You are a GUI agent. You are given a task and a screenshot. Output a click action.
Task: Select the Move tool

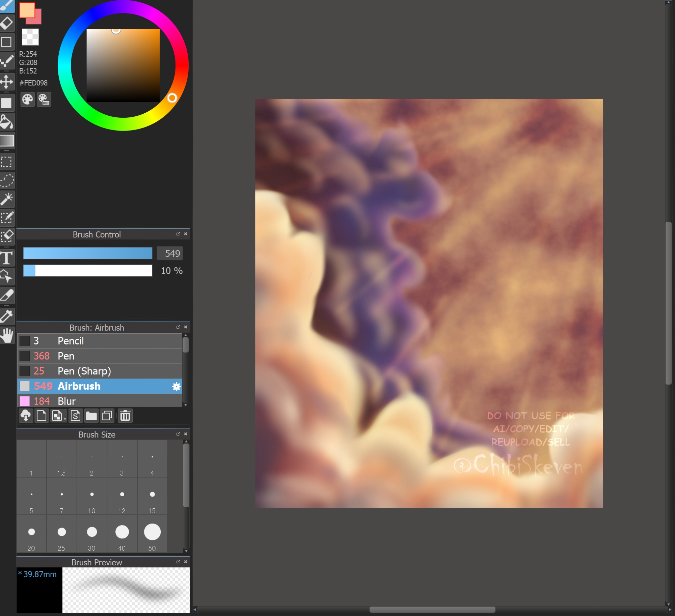(6, 82)
